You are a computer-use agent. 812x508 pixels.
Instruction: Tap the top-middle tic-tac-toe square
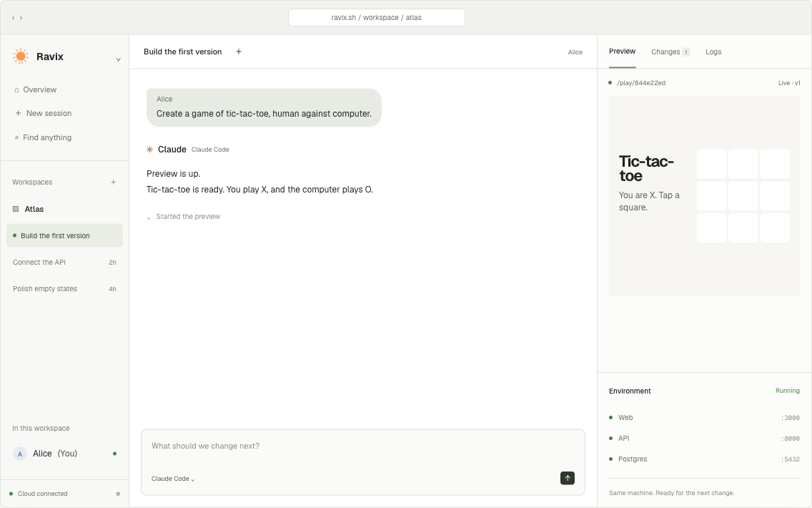(x=743, y=164)
